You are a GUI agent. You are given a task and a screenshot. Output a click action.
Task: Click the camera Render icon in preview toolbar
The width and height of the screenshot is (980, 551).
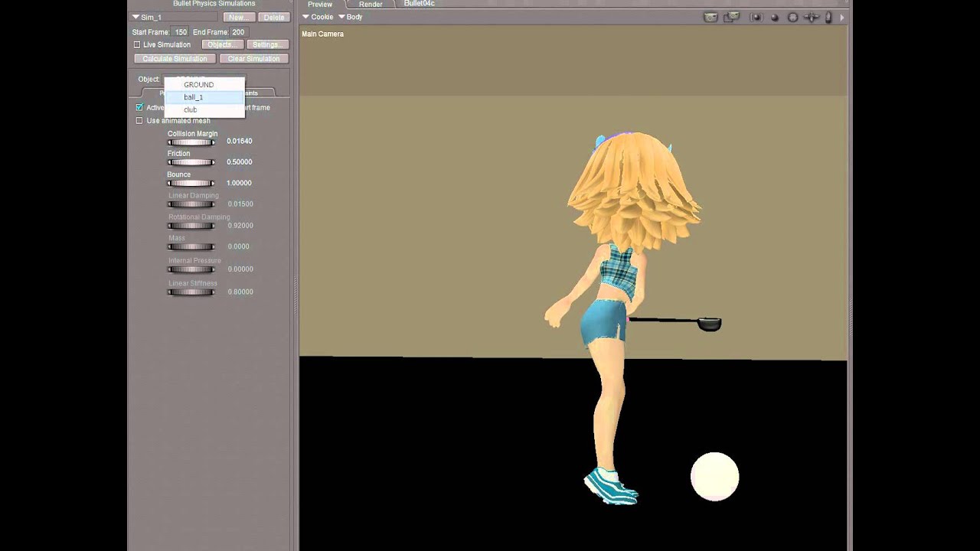(x=710, y=17)
